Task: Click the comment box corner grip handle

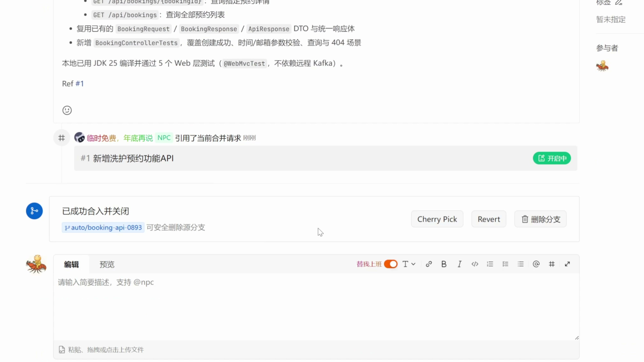Action: coord(577,338)
